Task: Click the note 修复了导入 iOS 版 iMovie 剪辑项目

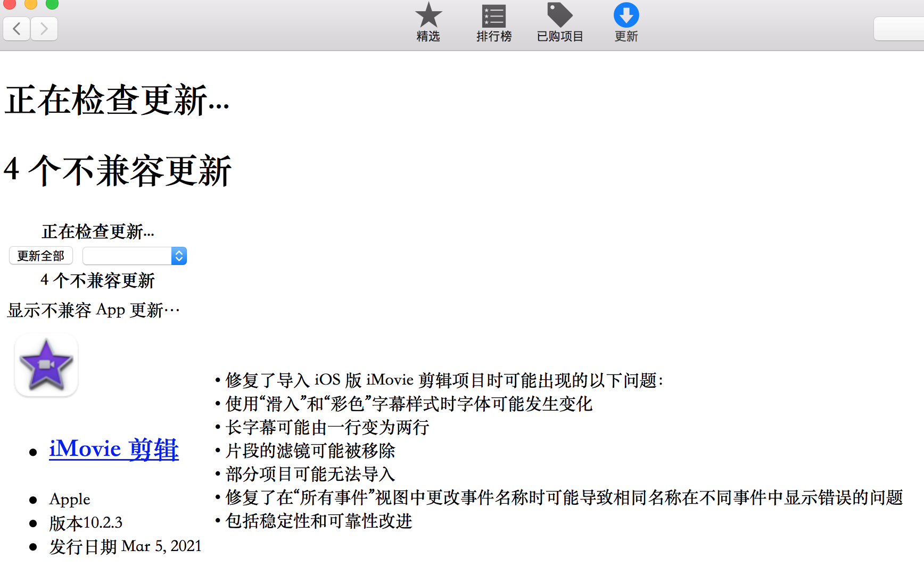Action: coord(440,380)
